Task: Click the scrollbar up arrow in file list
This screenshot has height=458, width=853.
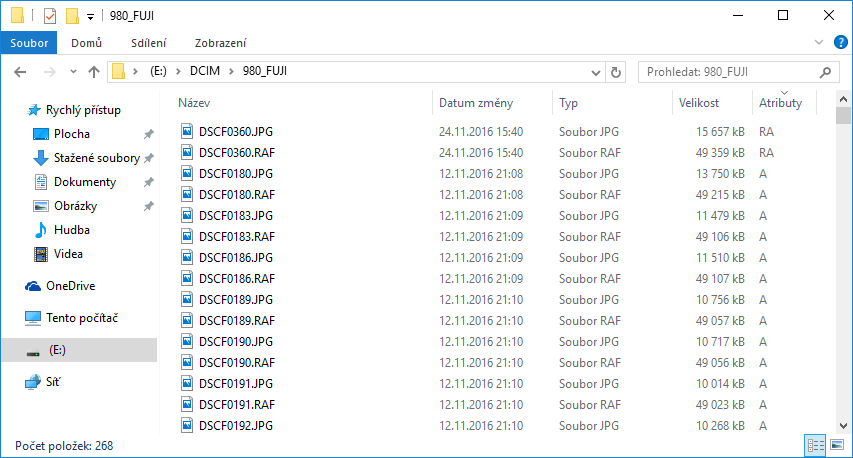Action: tap(843, 99)
